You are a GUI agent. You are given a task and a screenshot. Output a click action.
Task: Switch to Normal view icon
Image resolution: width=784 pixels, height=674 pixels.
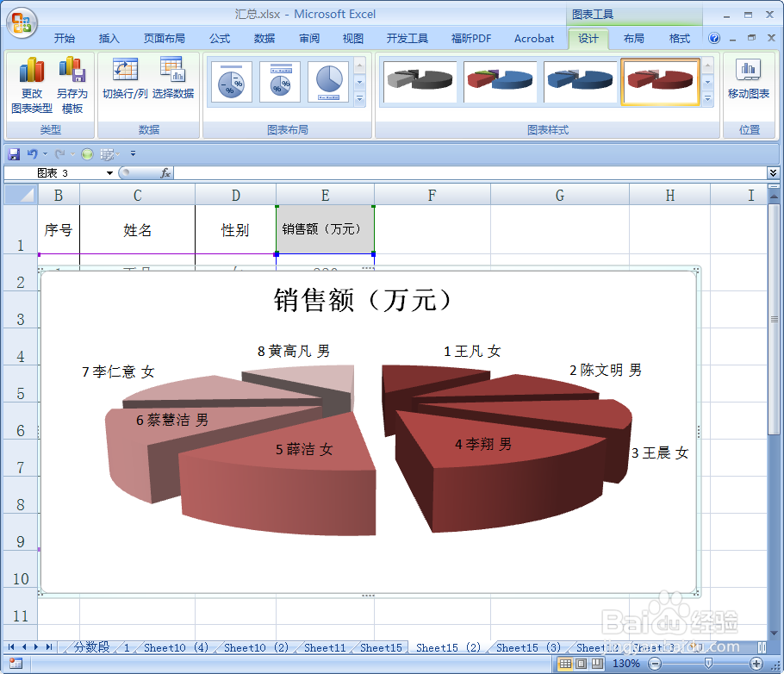click(x=565, y=664)
